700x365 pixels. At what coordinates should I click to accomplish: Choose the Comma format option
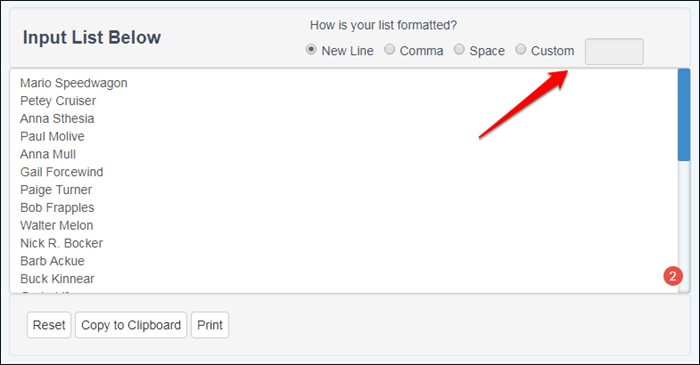pos(390,50)
